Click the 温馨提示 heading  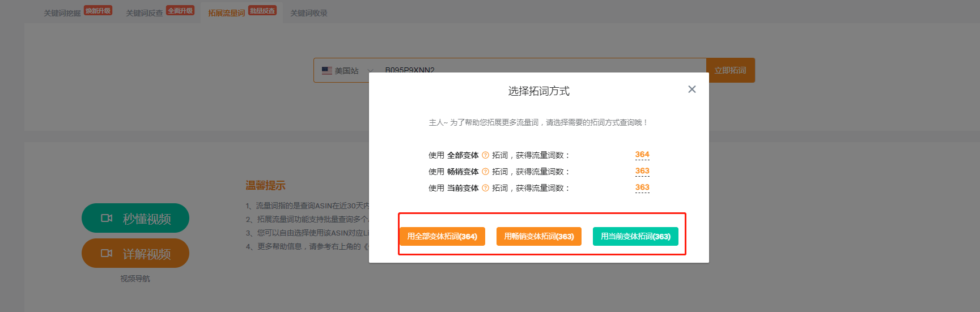[x=265, y=185]
